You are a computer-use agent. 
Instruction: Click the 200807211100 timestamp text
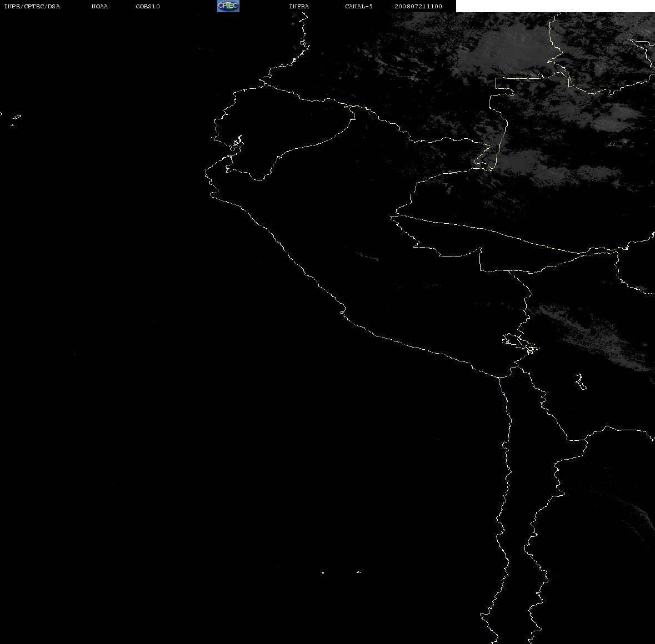coord(418,6)
